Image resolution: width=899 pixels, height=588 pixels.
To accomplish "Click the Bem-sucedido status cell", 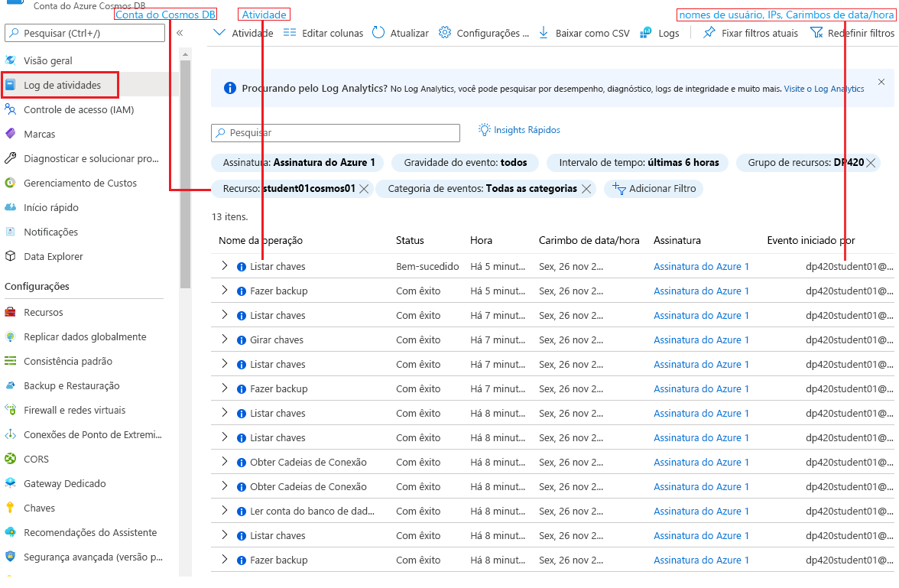I will click(427, 266).
